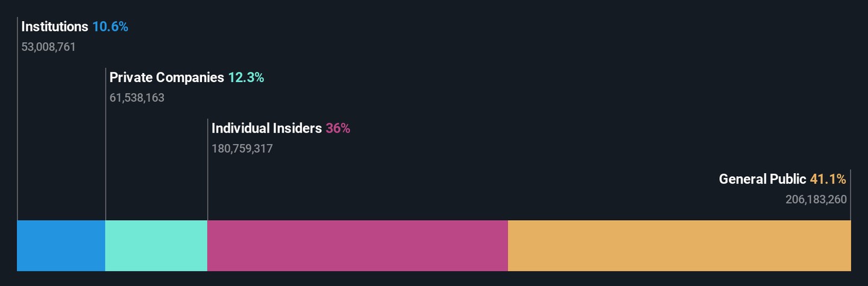Click the 61,538,163 share count
868x286 pixels.
tap(137, 98)
